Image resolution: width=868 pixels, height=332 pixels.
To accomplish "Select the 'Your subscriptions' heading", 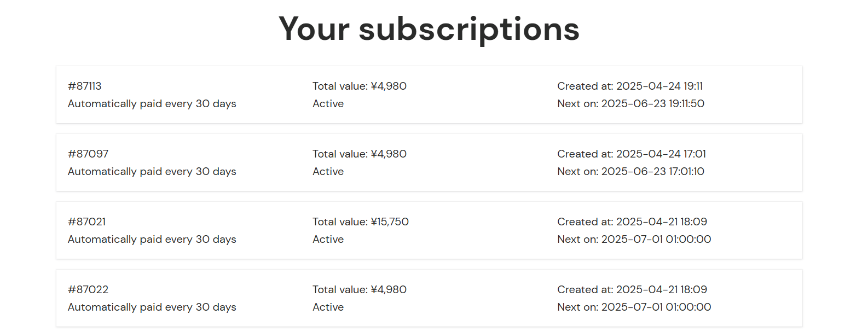I will pos(429,28).
